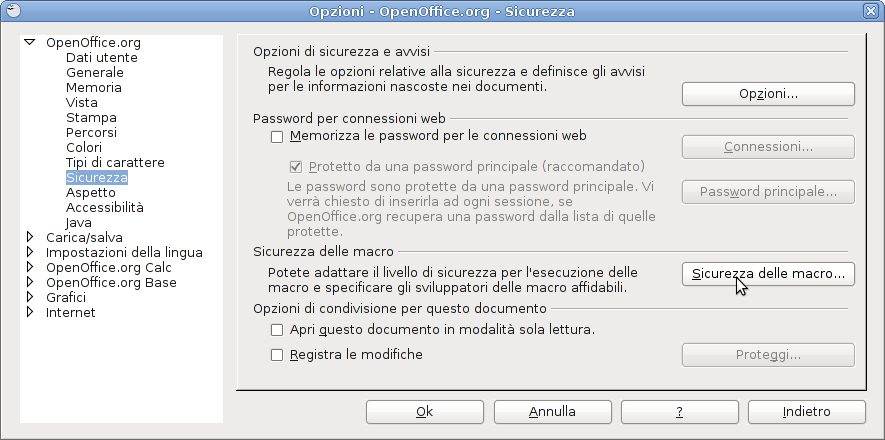
Task: Enable Memorizza le password checkbox
Action: (277, 137)
